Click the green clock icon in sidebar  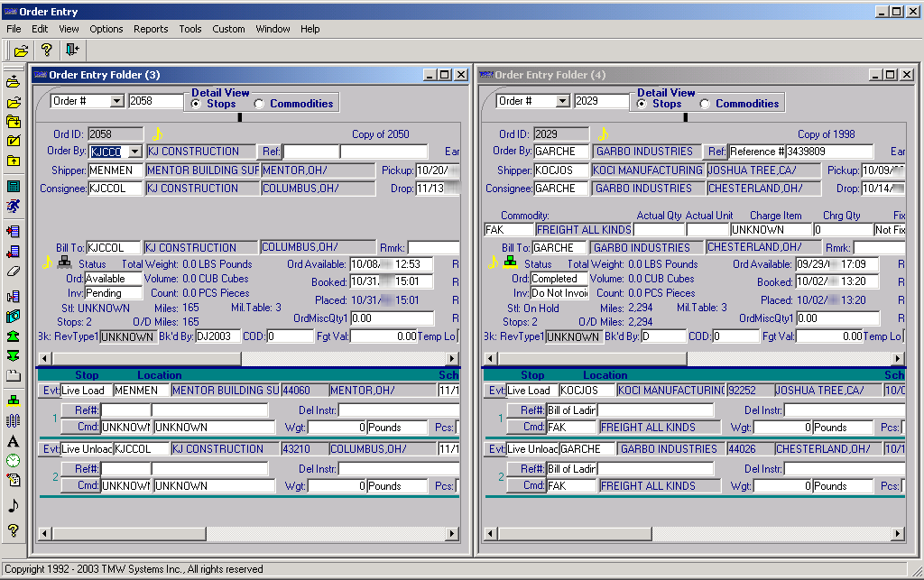click(x=13, y=460)
